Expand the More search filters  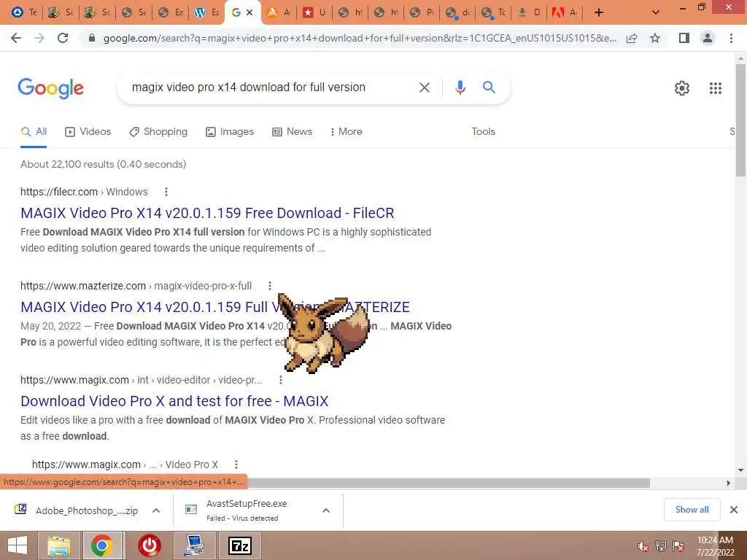tap(347, 132)
